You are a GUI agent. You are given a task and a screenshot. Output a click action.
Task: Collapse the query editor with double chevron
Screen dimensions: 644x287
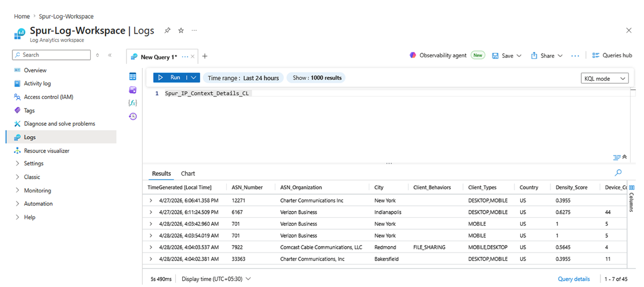click(x=625, y=157)
